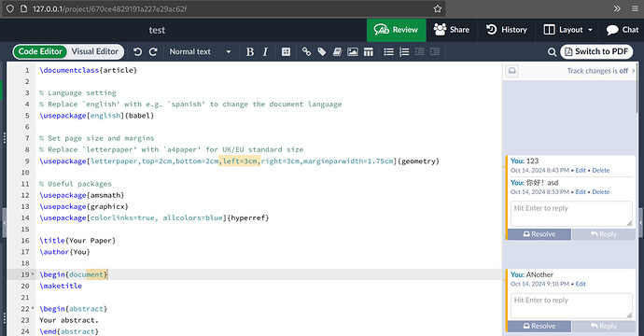Switch to Visual Editor mode
Screen dimensions: 644x336
click(x=95, y=51)
